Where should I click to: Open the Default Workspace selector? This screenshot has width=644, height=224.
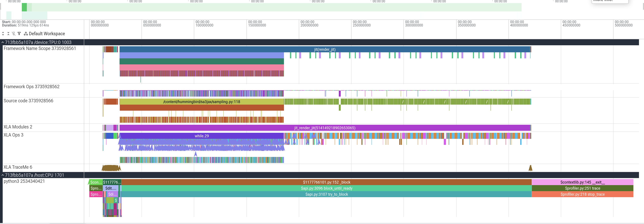pyautogui.click(x=44, y=34)
